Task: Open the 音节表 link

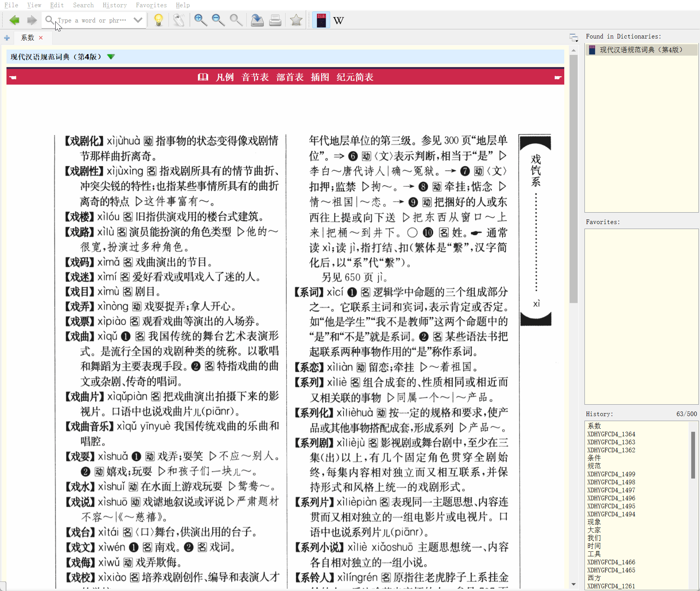Action: 255,77
